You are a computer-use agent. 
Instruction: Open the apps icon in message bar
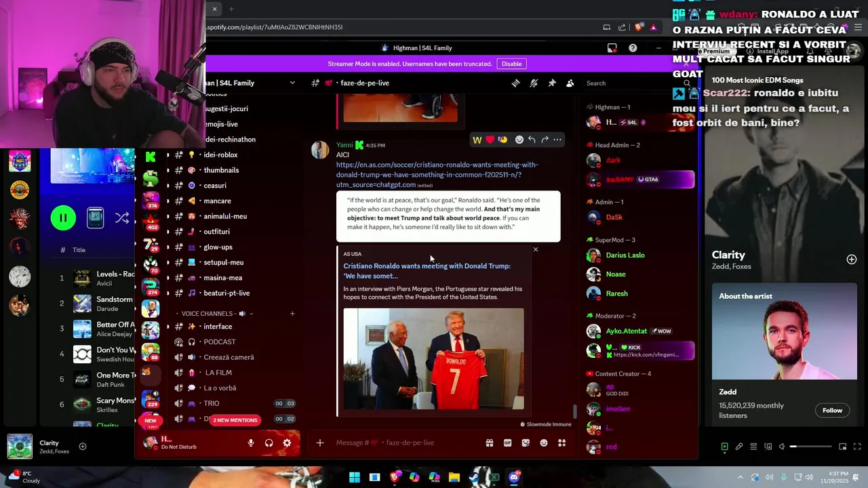[561, 443]
